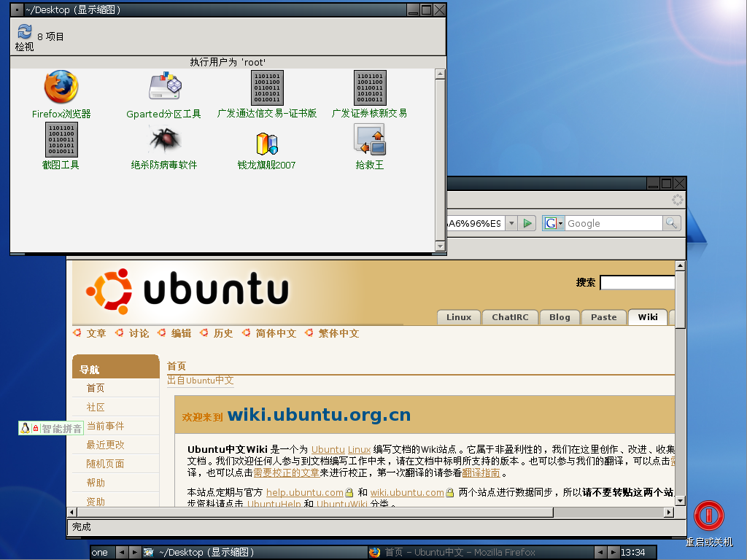Click the red 重启或关机 power icon
The width and height of the screenshot is (747, 560).
[x=709, y=516]
